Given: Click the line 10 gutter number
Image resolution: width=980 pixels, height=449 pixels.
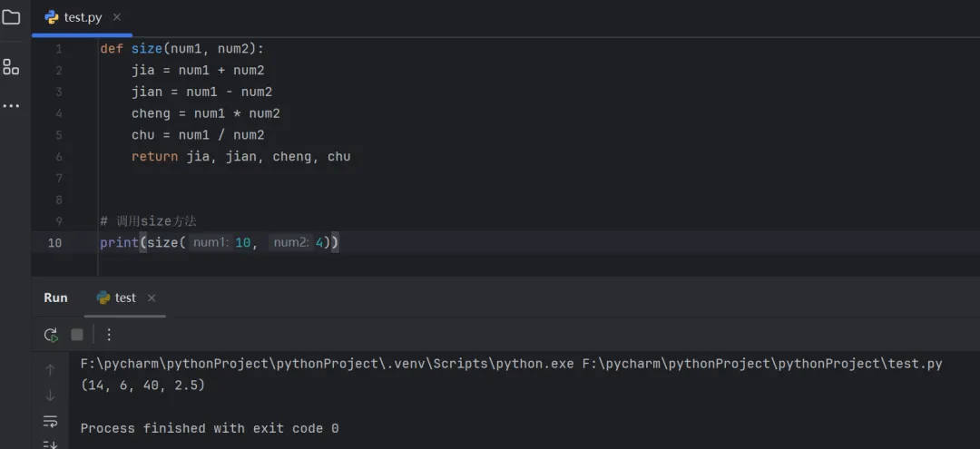Looking at the screenshot, I should [55, 242].
